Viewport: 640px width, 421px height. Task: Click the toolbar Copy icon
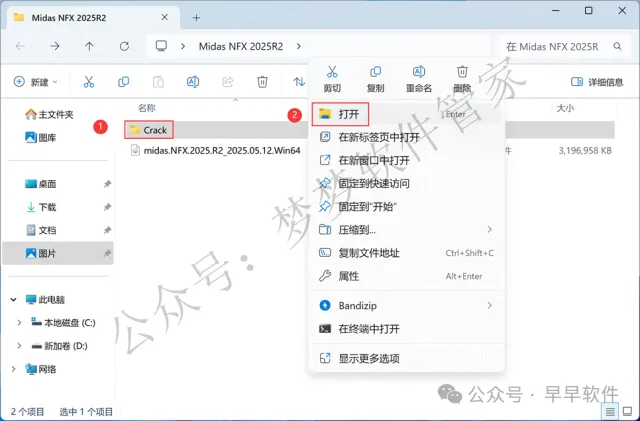[123, 82]
